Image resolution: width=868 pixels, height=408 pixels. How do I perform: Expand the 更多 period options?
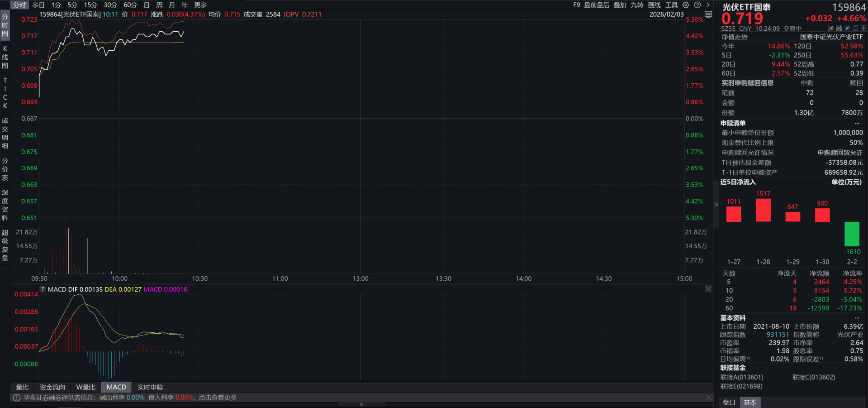point(200,5)
